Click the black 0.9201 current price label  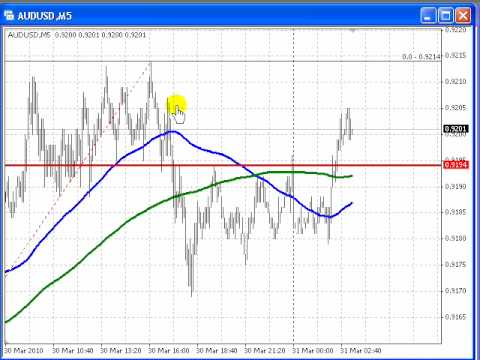click(x=456, y=129)
